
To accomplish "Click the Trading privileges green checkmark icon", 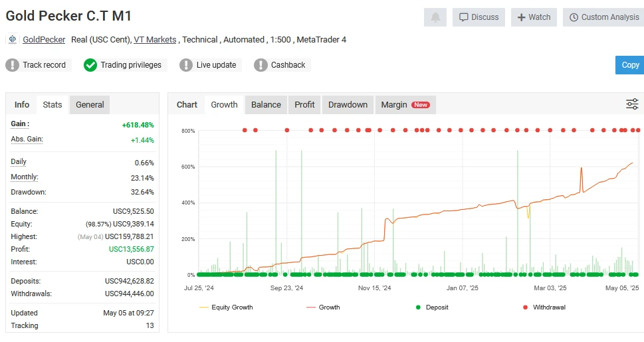I will [90, 65].
